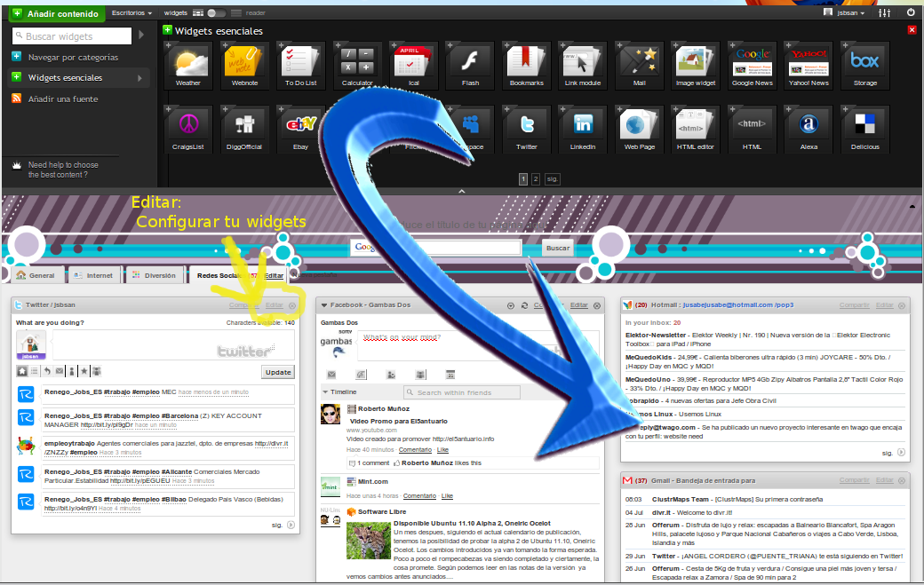This screenshot has width=924, height=585.
Task: Collapse the add-content panel up chevron
Action: (x=462, y=191)
